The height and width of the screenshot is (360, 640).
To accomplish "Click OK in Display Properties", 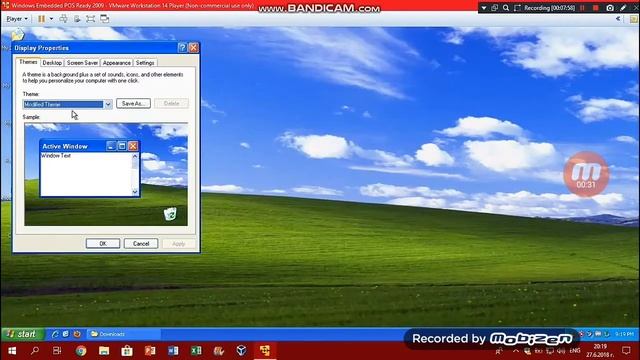I will pyautogui.click(x=103, y=244).
